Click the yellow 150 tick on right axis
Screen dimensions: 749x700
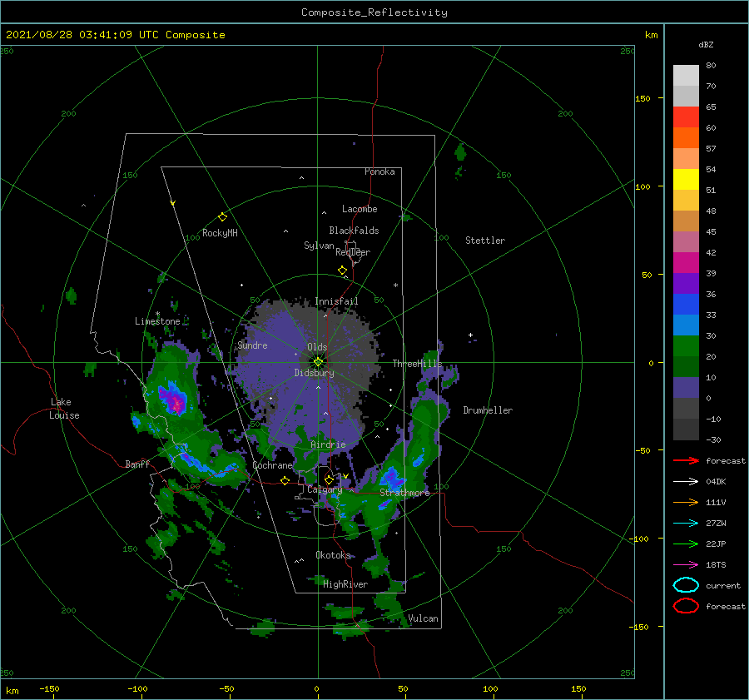pos(642,98)
